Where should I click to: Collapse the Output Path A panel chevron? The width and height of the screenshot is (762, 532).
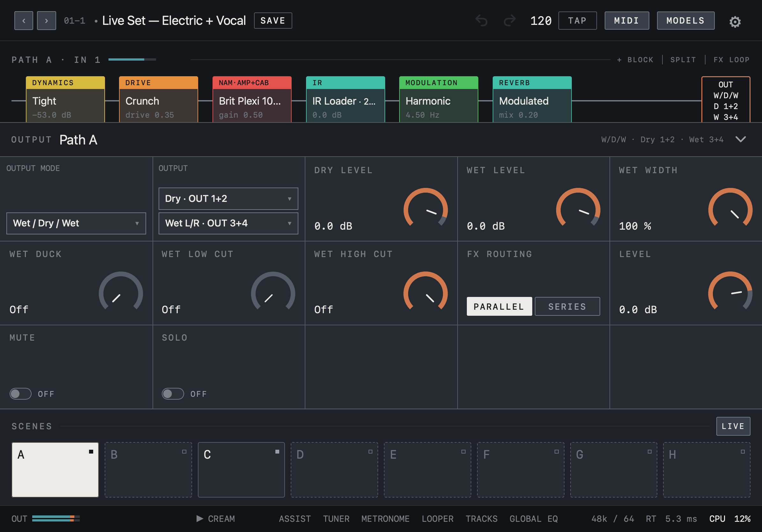pos(741,139)
